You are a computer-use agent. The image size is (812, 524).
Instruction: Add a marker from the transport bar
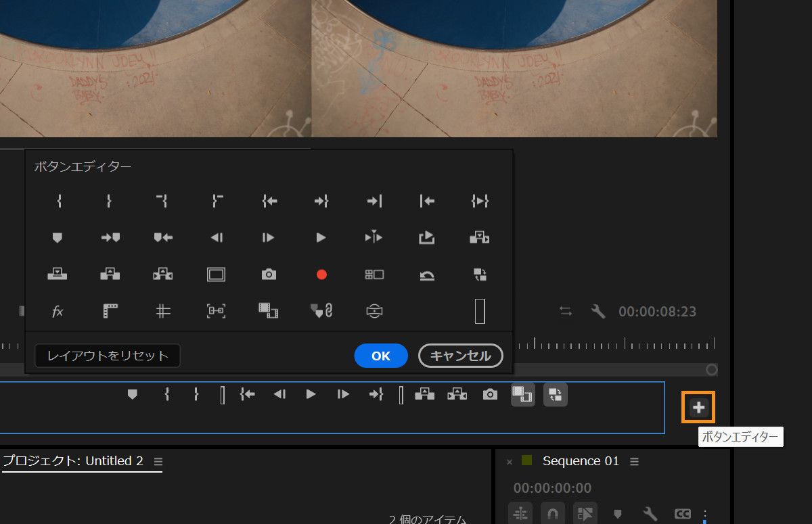pyautogui.click(x=133, y=394)
